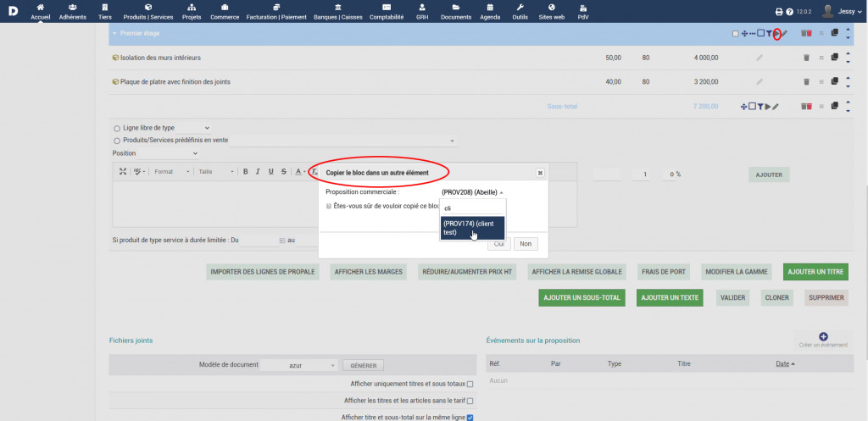868x421 pixels.
Task: Edit the Sous-total row with pencil icon
Action: (x=776, y=106)
